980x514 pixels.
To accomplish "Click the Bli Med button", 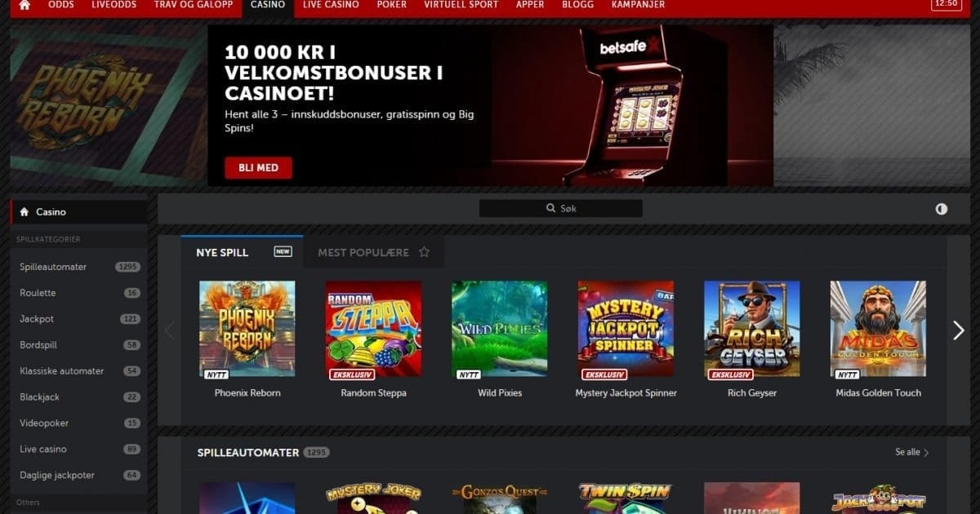I will click(258, 168).
